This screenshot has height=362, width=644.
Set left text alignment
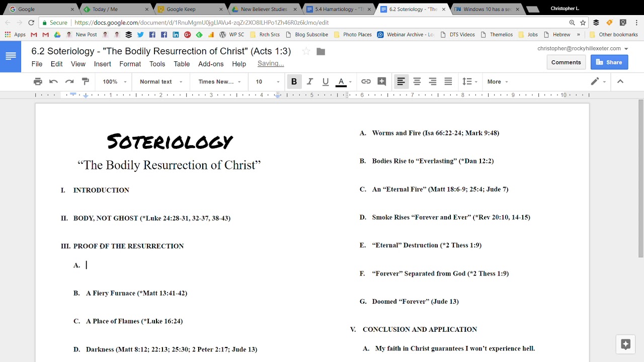tap(401, 81)
